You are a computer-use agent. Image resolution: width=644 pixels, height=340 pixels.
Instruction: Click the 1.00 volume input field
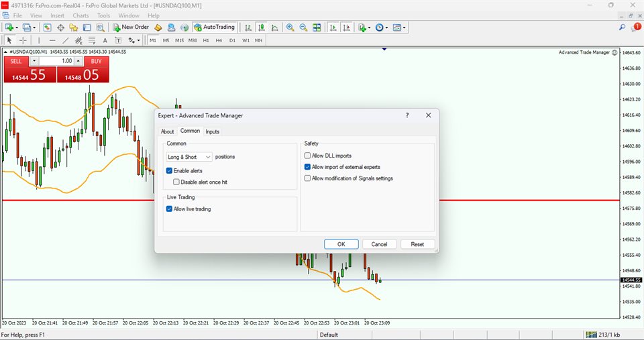pyautogui.click(x=56, y=61)
